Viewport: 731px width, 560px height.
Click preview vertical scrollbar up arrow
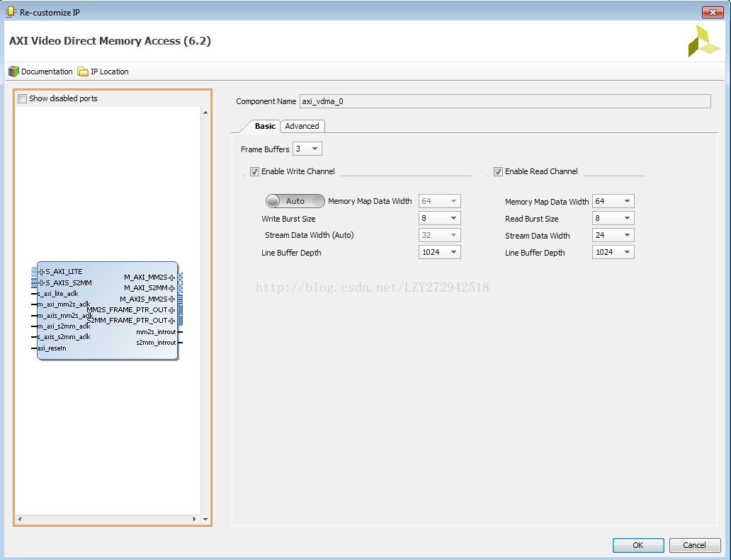[205, 113]
